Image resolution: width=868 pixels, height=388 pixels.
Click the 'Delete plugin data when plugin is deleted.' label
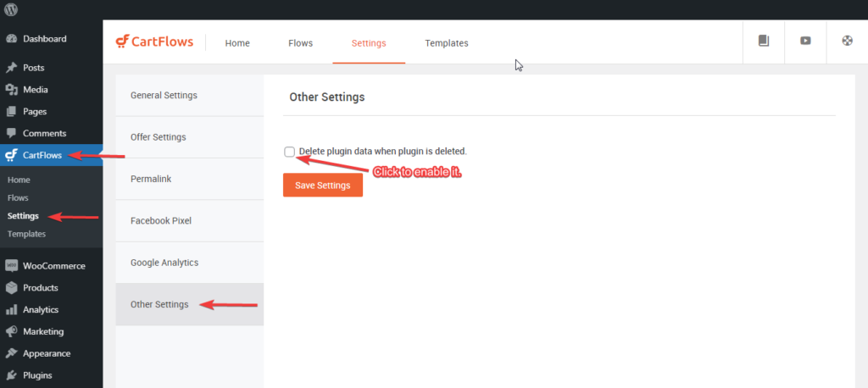[383, 151]
